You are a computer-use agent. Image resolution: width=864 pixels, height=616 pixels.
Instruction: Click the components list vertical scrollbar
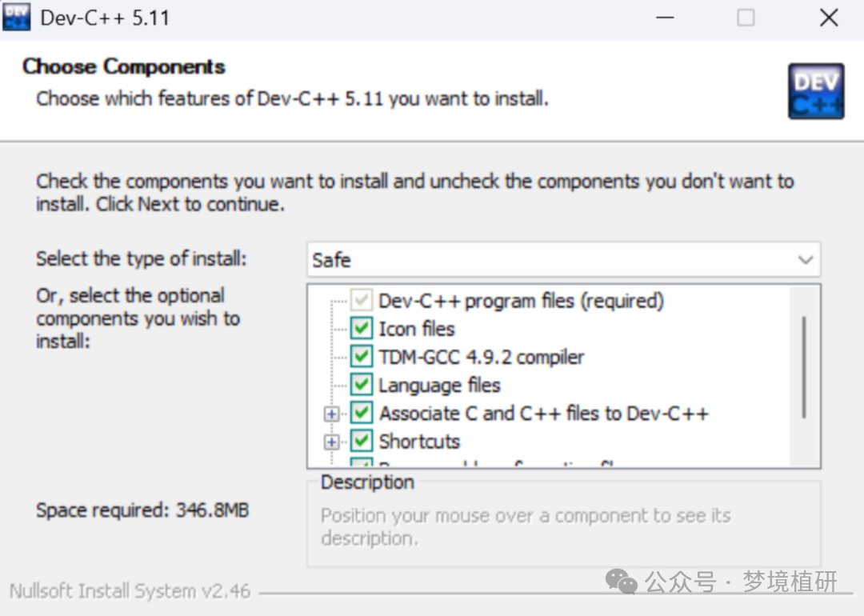pos(805,367)
